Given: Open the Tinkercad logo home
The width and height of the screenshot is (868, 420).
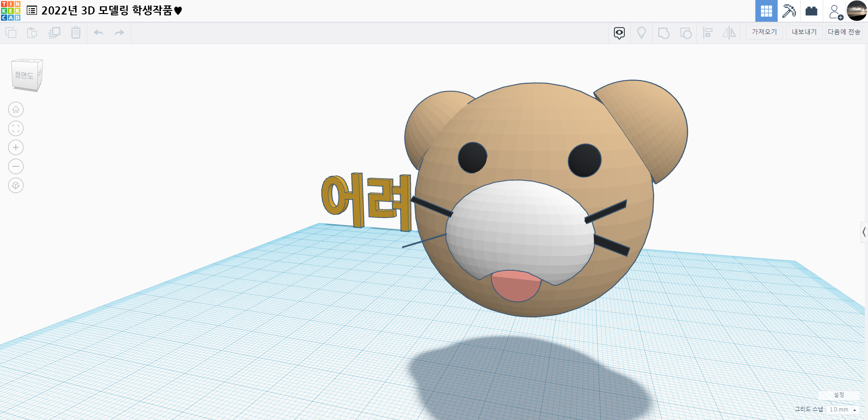Looking at the screenshot, I should tap(10, 11).
